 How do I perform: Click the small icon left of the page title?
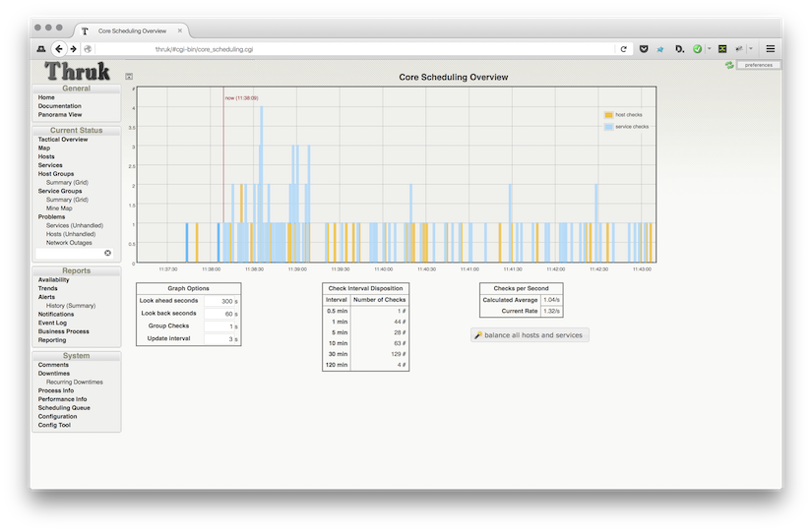(x=129, y=76)
